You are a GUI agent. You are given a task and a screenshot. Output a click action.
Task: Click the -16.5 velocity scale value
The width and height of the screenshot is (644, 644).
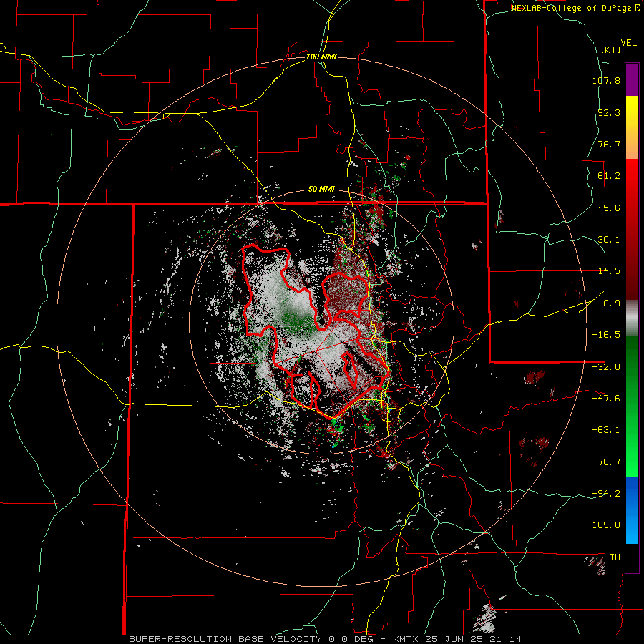click(606, 335)
